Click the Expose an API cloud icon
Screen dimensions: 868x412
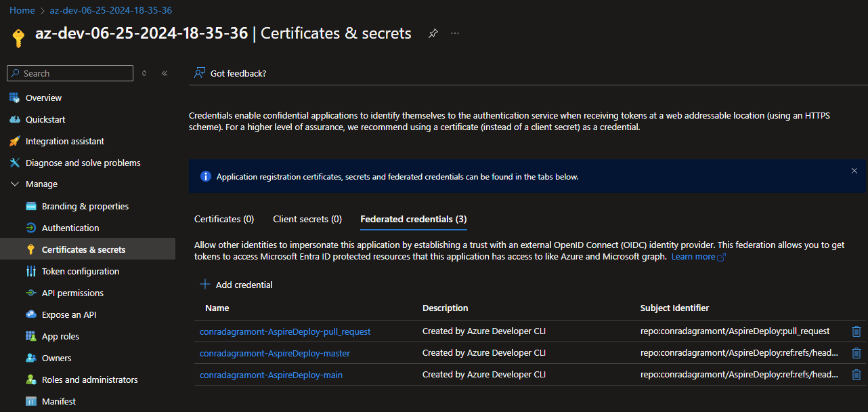[30, 315]
